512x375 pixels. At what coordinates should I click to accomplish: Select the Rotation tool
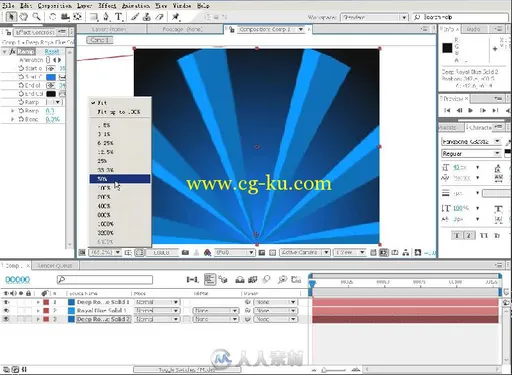(x=52, y=16)
